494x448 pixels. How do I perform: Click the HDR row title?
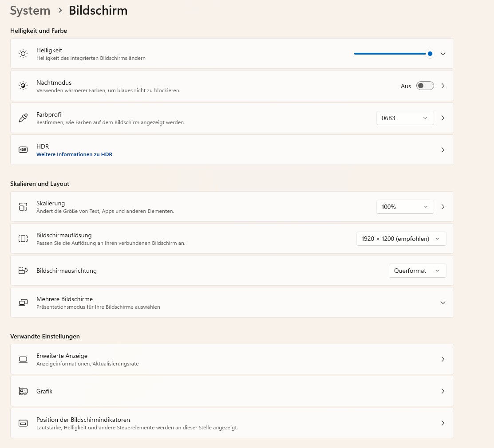pyautogui.click(x=43, y=146)
